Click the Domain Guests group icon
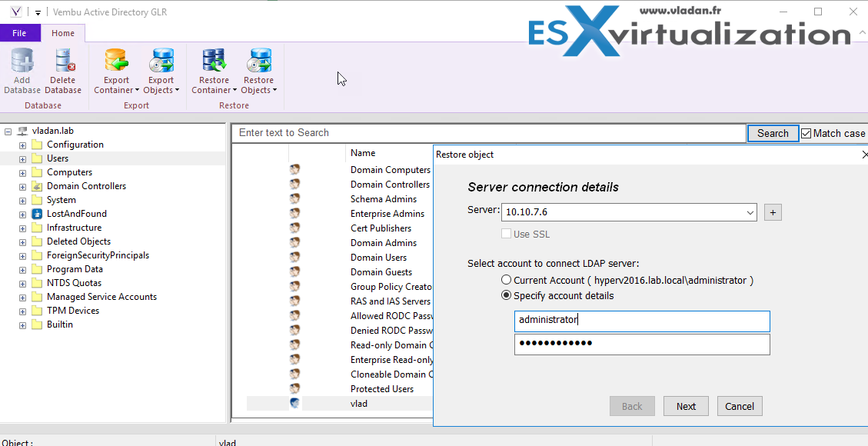 point(294,271)
